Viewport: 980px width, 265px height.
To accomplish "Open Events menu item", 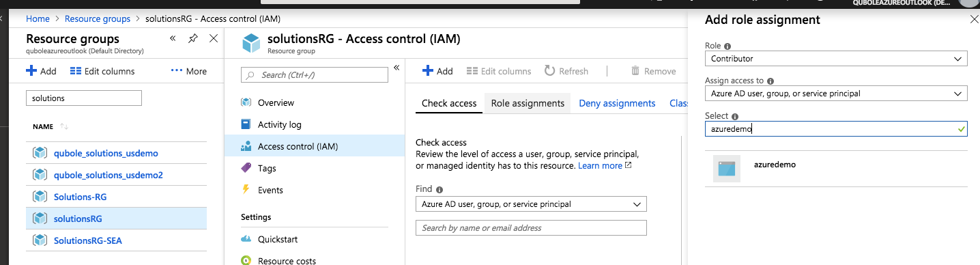I will [x=270, y=190].
